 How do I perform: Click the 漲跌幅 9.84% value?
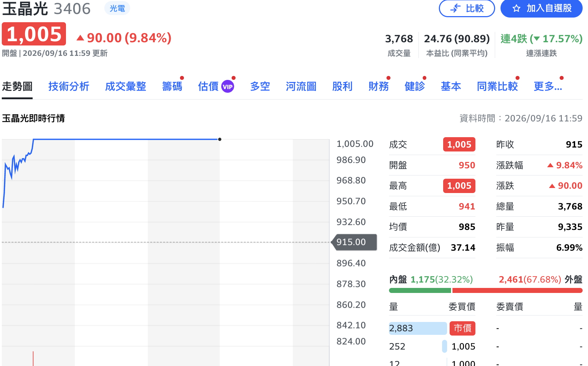click(565, 165)
